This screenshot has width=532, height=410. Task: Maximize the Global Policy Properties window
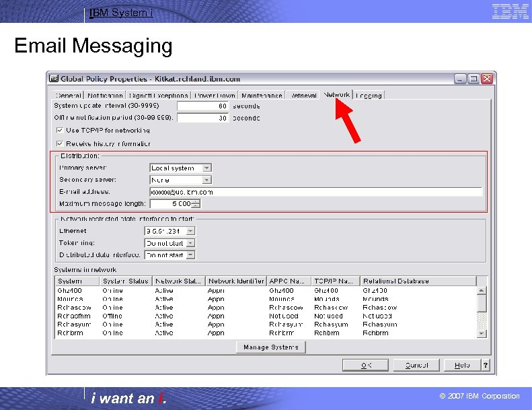coord(473,79)
